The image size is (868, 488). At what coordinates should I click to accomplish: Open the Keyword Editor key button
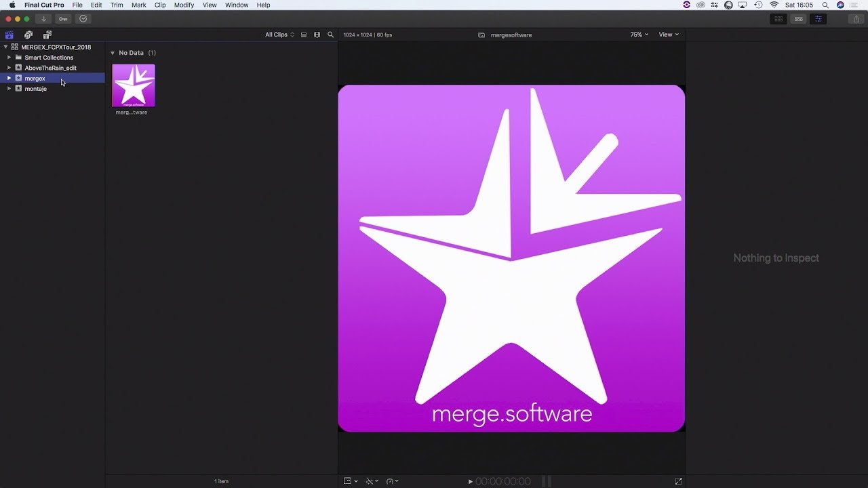[63, 19]
